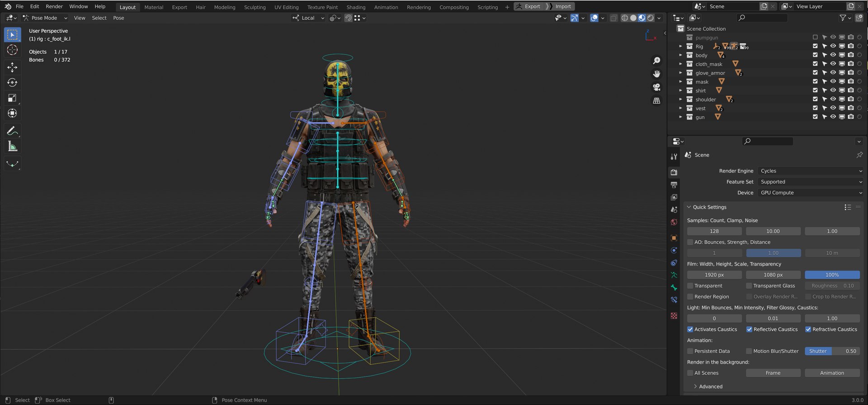The width and height of the screenshot is (868, 405).
Task: Select the Move tool
Action: (x=12, y=67)
